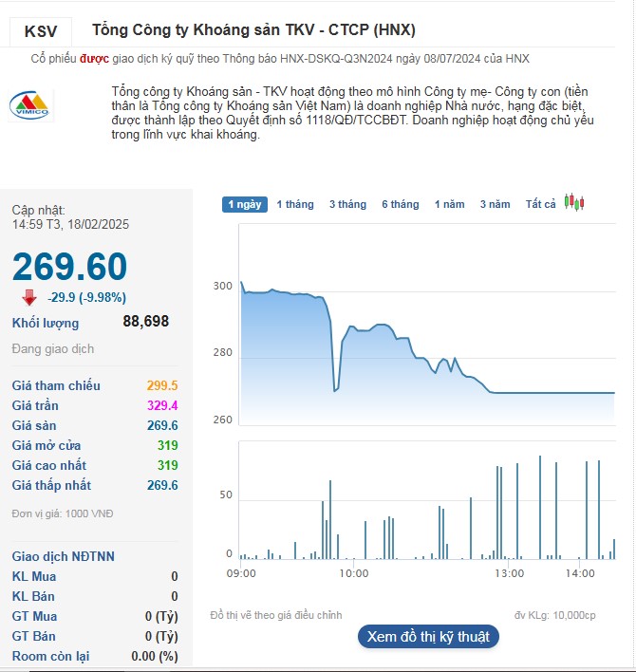The height and width of the screenshot is (672, 636).
Task: Click the red down arrow price indicator
Action: coord(29,298)
